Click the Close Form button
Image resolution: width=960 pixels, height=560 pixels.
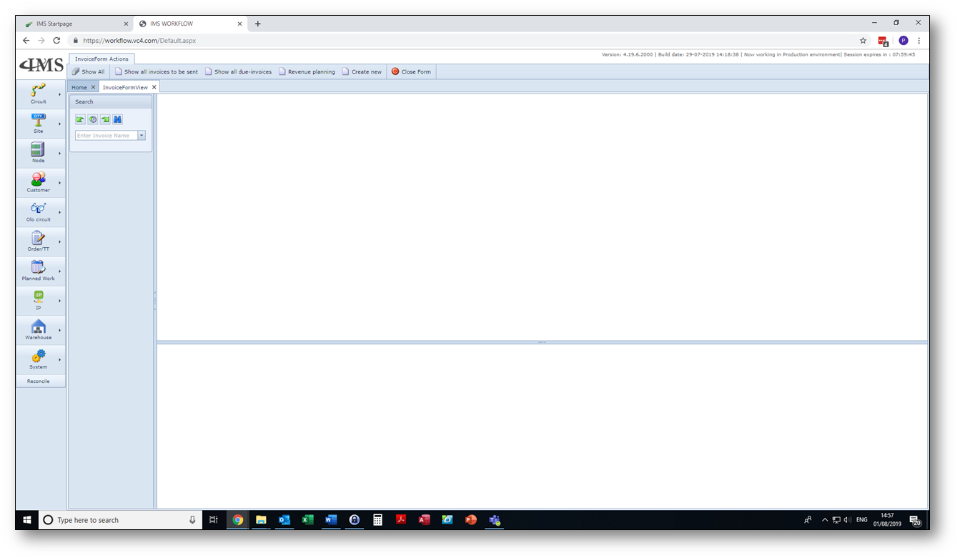(x=411, y=71)
